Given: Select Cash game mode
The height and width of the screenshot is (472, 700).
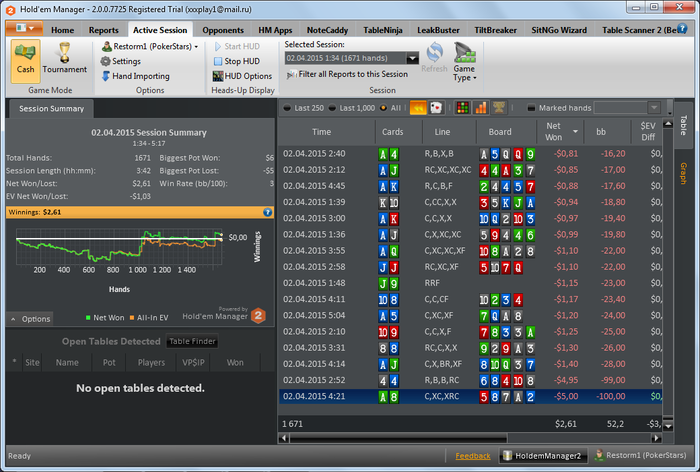Looking at the screenshot, I should (25, 61).
